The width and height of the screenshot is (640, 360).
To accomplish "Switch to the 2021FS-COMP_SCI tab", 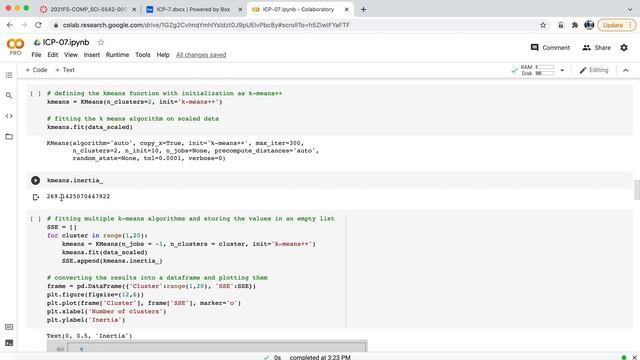I will [x=88, y=9].
